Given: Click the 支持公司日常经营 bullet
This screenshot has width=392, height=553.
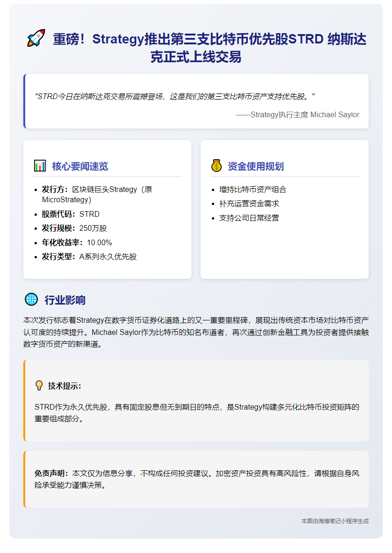Looking at the screenshot, I should [x=249, y=218].
